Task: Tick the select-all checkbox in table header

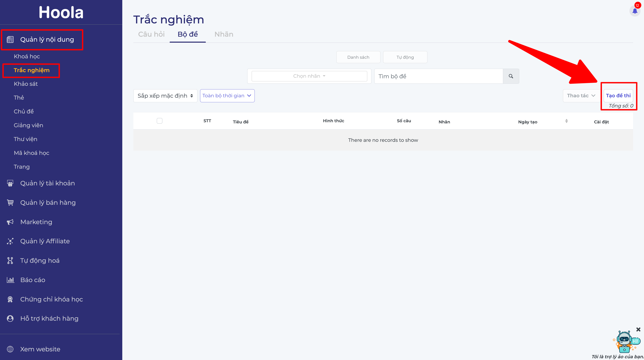Action: 159,121
